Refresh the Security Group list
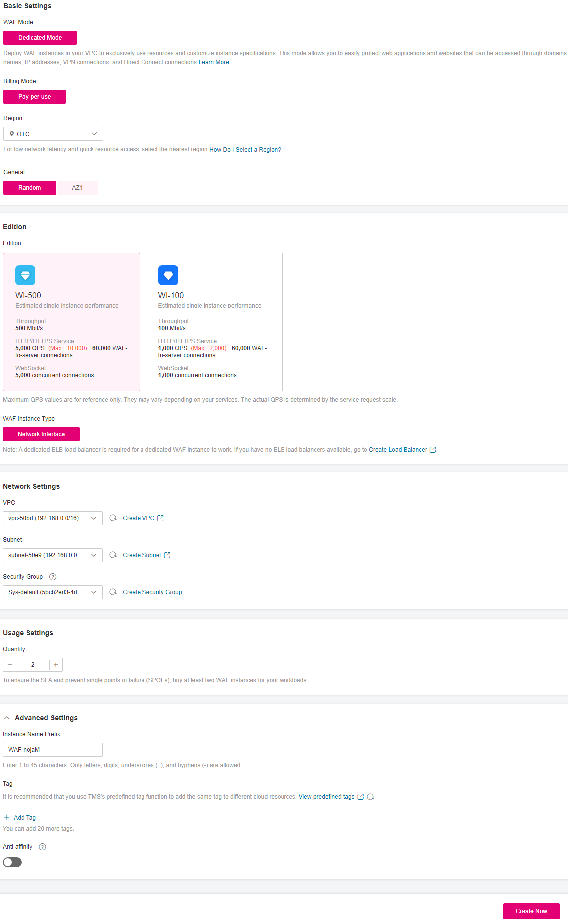 click(113, 592)
